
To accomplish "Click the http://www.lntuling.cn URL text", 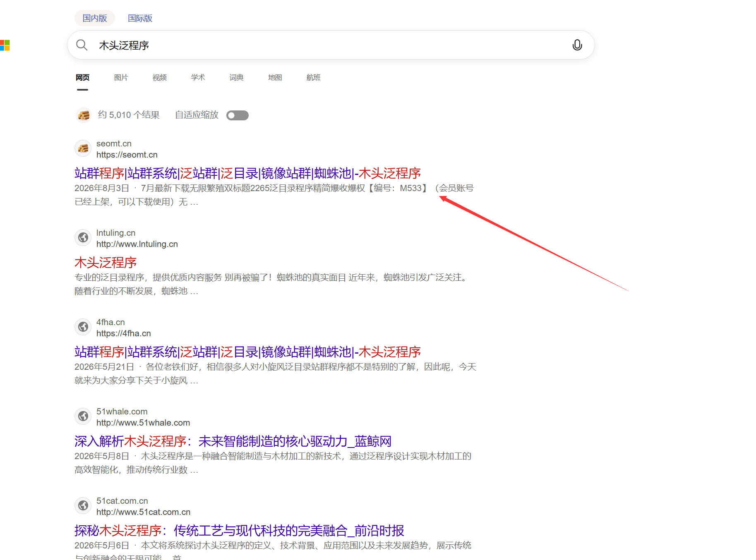I will click(137, 244).
